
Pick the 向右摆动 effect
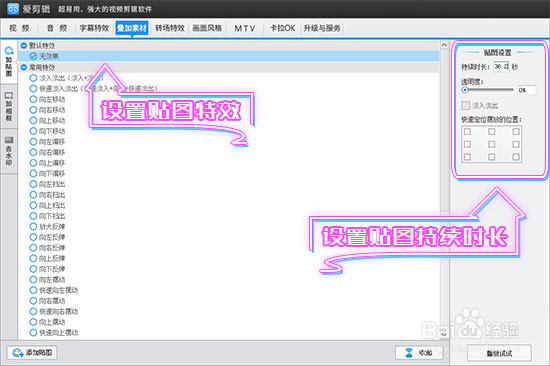(x=33, y=301)
